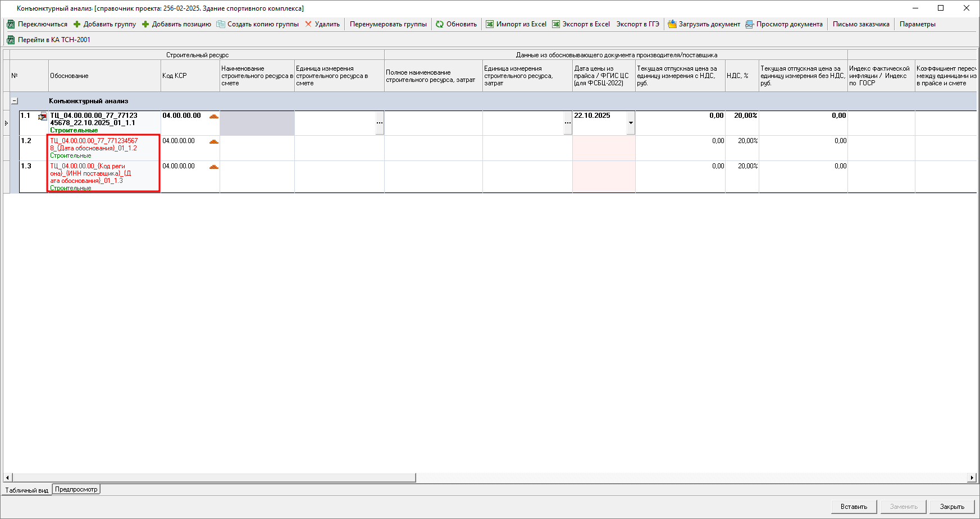Collapse the Конъюнктурный анализ group

click(15, 101)
